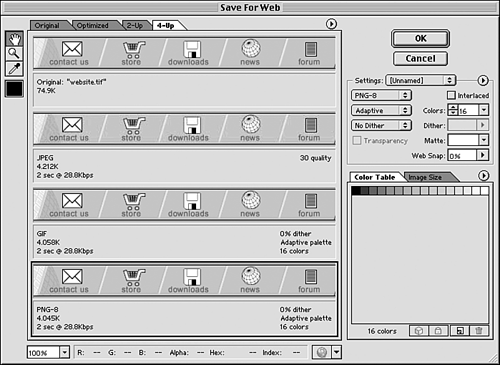Click the new color icon in Color Table
Screen dimensions: 500x365
click(x=460, y=331)
